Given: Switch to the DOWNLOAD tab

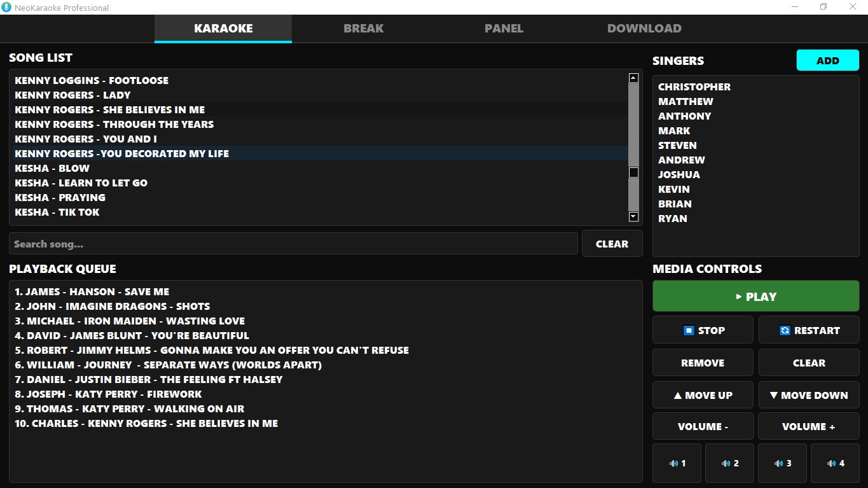Looking at the screenshot, I should coord(644,28).
